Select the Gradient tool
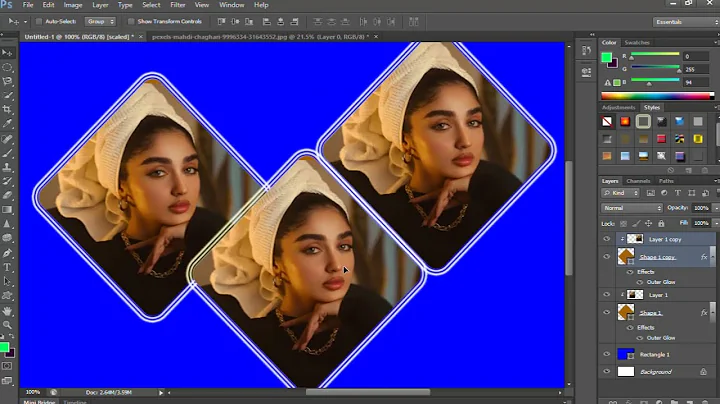Viewport: 720px width, 404px height. pyautogui.click(x=7, y=209)
